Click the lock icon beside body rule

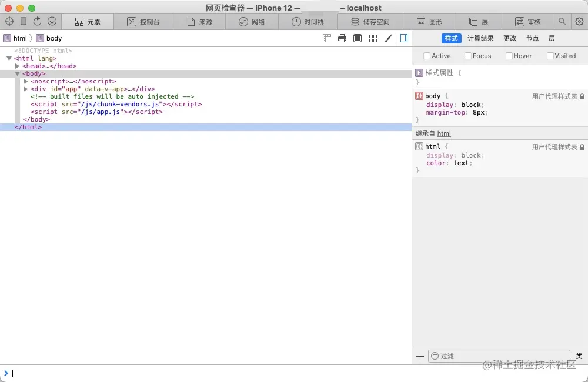582,96
